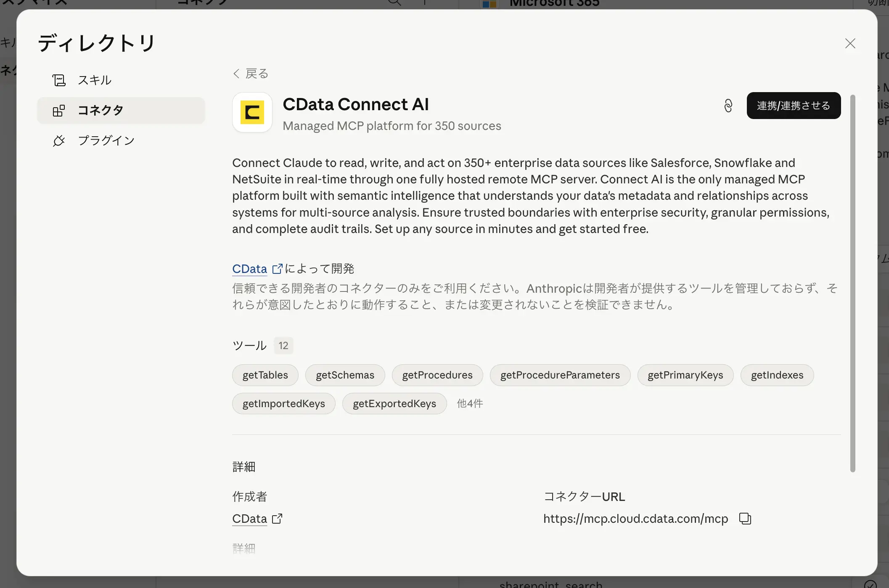Click the getSchemas tool chip
The width and height of the screenshot is (889, 588).
coord(345,375)
